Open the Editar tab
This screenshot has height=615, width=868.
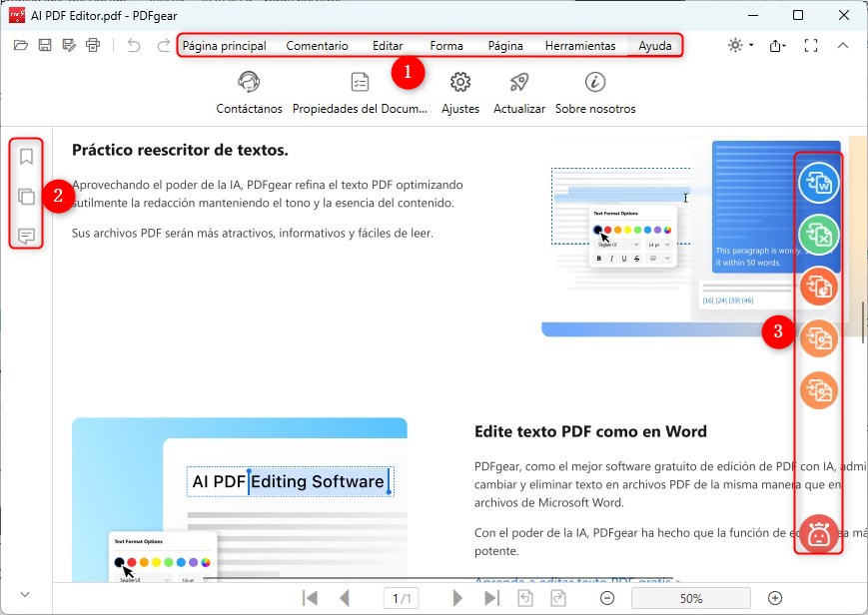click(x=388, y=46)
